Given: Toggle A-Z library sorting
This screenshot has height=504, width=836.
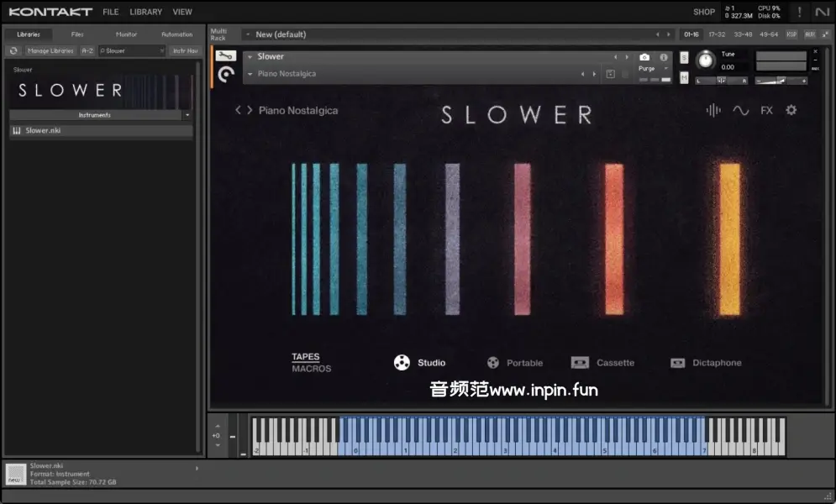Looking at the screenshot, I should (x=87, y=50).
